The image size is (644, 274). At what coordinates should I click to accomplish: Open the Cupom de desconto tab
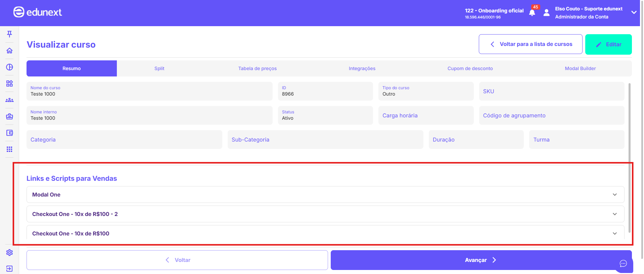[x=470, y=68]
